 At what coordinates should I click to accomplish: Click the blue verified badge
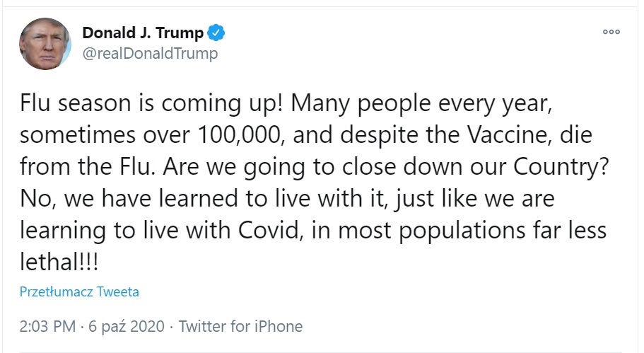click(x=216, y=33)
